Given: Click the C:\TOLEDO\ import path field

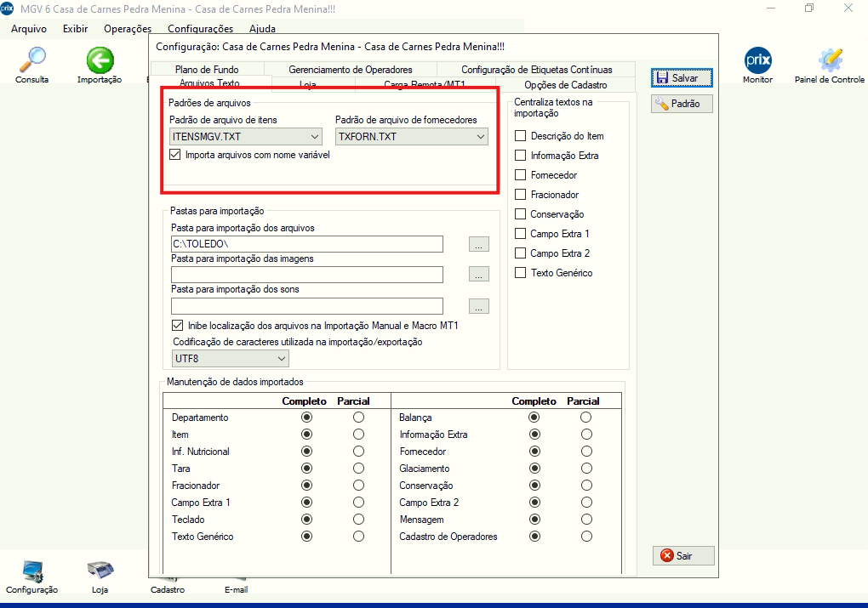Looking at the screenshot, I should [306, 245].
